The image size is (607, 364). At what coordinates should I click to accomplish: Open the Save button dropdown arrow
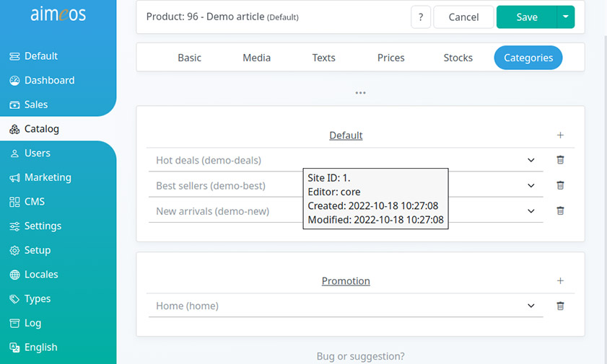click(566, 17)
